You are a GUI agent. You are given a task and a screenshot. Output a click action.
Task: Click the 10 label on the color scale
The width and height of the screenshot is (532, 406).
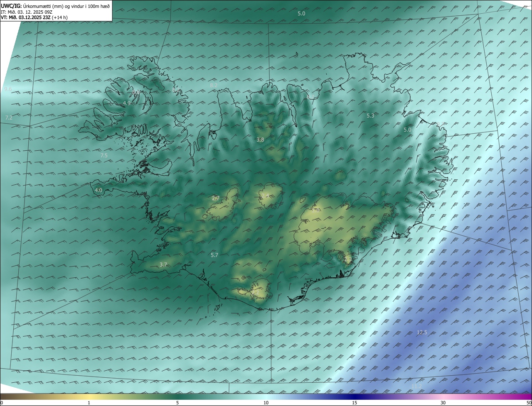coord(266,403)
